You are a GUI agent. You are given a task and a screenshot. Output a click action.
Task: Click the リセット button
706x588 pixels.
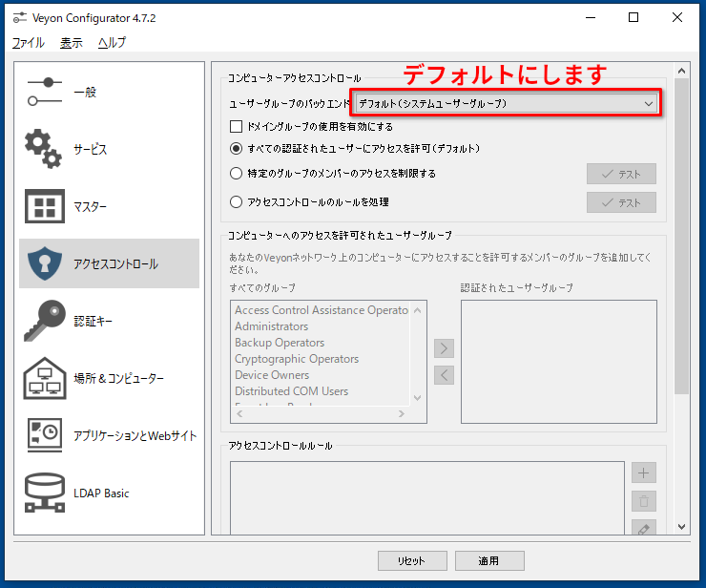[x=412, y=560]
